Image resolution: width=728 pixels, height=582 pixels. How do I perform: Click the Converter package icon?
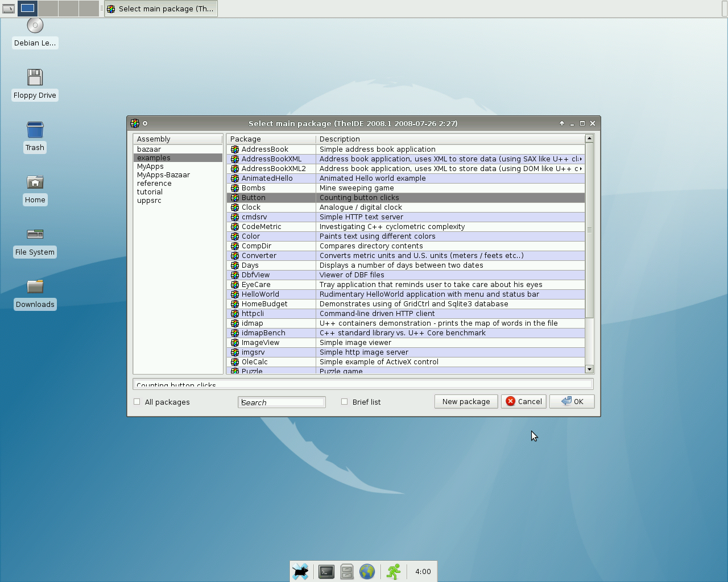[x=234, y=256]
